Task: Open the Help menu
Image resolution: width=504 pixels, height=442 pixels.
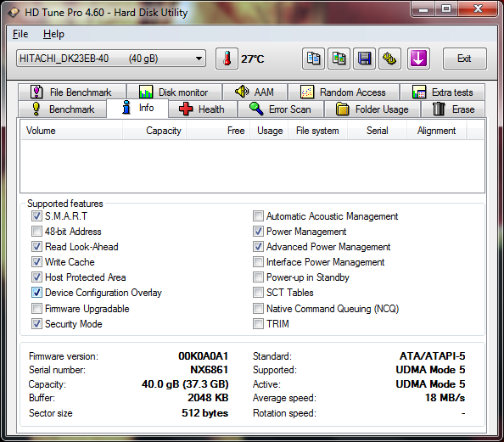Action: [x=53, y=34]
